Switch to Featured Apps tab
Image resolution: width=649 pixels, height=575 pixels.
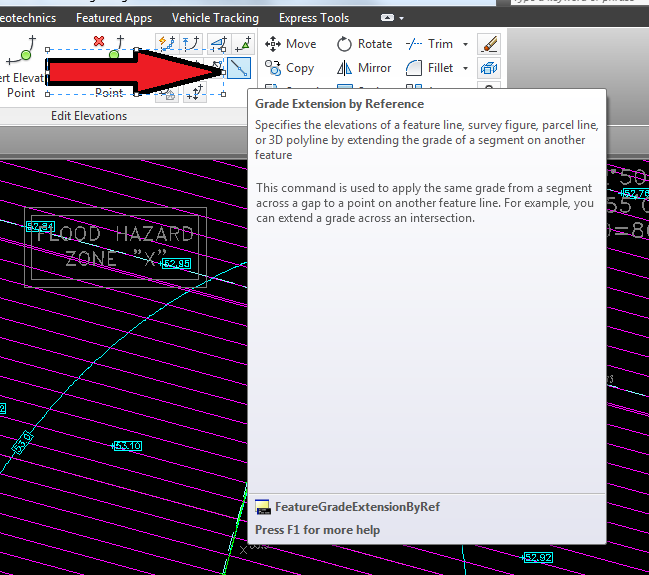point(114,18)
